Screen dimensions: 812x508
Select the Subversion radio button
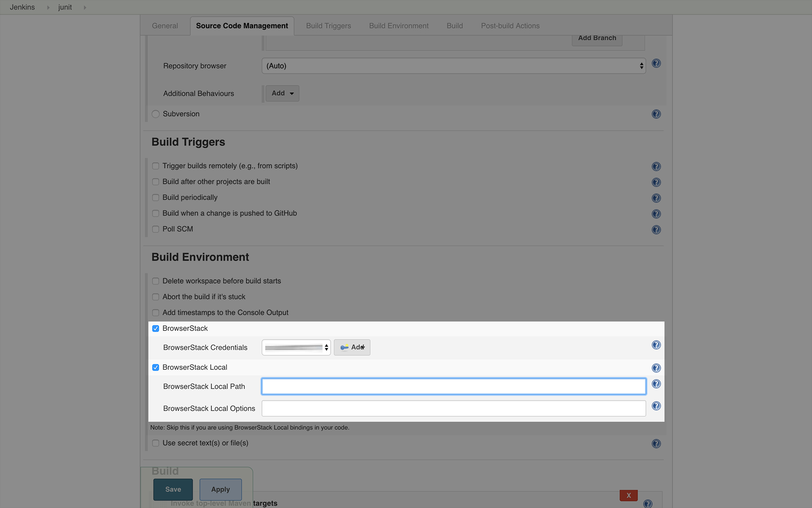pyautogui.click(x=156, y=114)
